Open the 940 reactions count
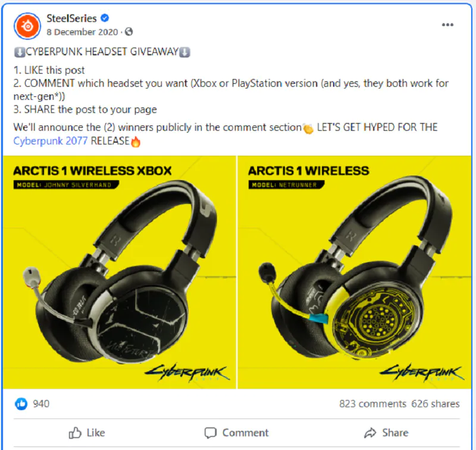The height and width of the screenshot is (450, 476). coord(41,404)
